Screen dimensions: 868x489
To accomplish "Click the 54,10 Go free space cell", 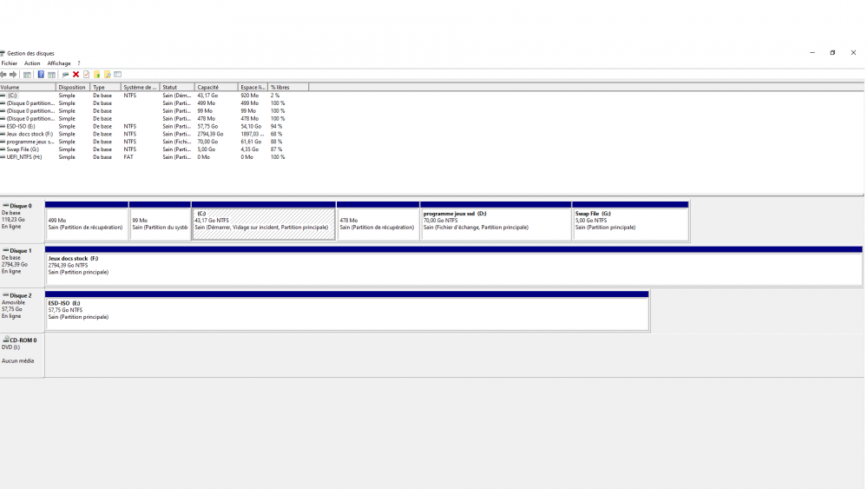I will pyautogui.click(x=251, y=126).
